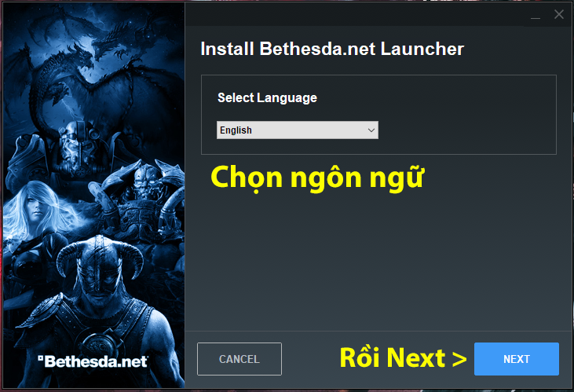Click the yellow "Rồi Next >" annotation text
574x392 pixels.
click(403, 357)
